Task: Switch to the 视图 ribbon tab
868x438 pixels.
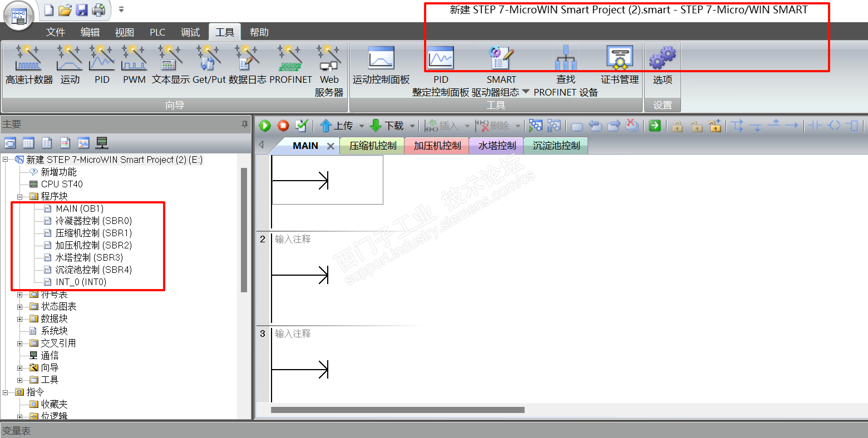Action: point(125,32)
